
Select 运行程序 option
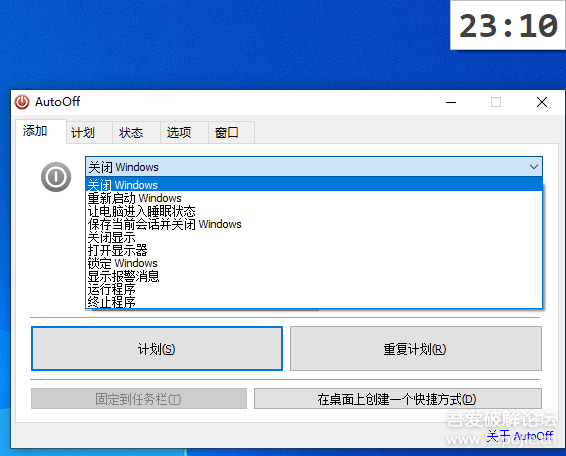click(x=314, y=289)
